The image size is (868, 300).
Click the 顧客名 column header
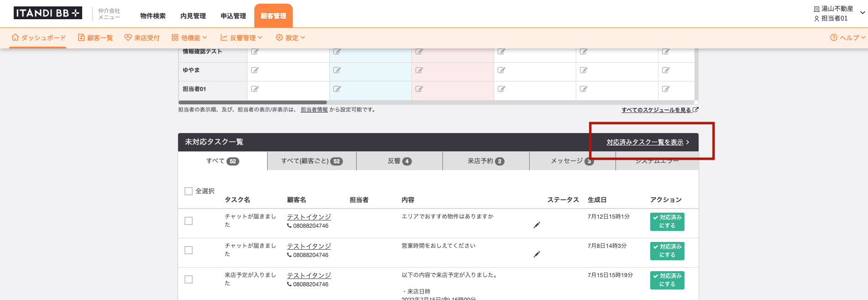tap(297, 200)
